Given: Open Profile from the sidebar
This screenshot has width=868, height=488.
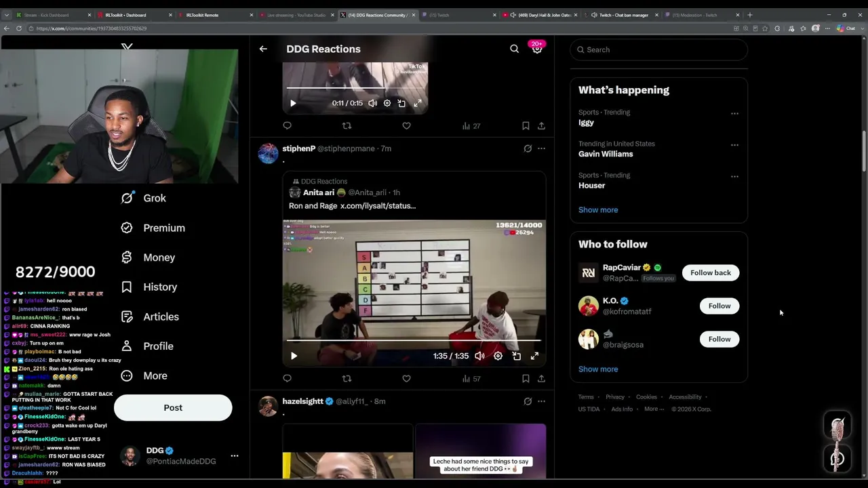Looking at the screenshot, I should click(x=148, y=346).
